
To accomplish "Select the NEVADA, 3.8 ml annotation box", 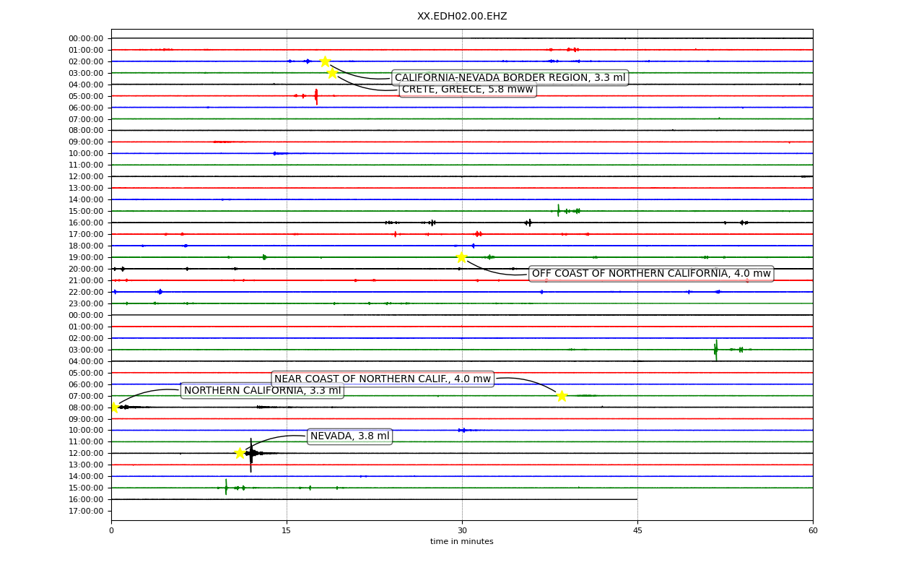I will (x=349, y=436).
